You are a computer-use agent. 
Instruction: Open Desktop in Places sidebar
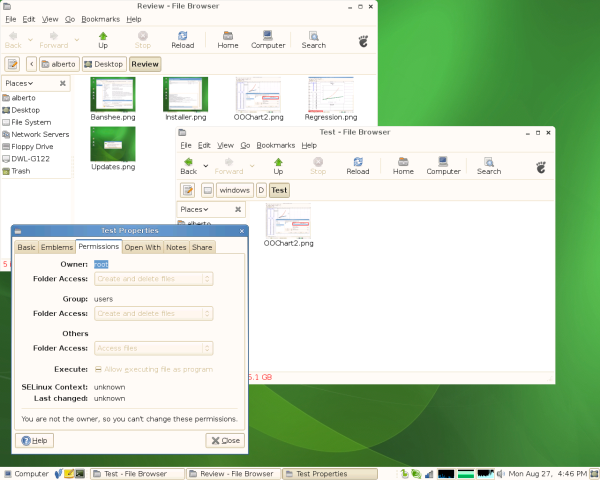pos(21,110)
